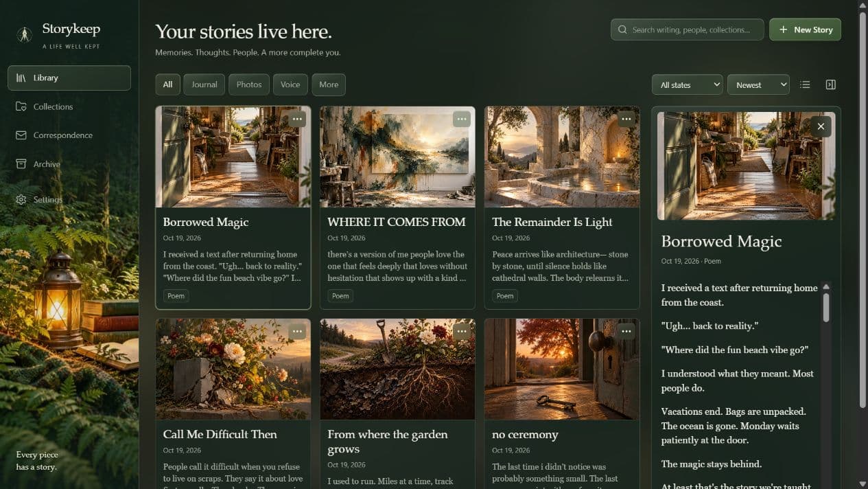Click the line '"Ugh... back to reality."' in preview
The width and height of the screenshot is (868, 489).
coord(709,326)
